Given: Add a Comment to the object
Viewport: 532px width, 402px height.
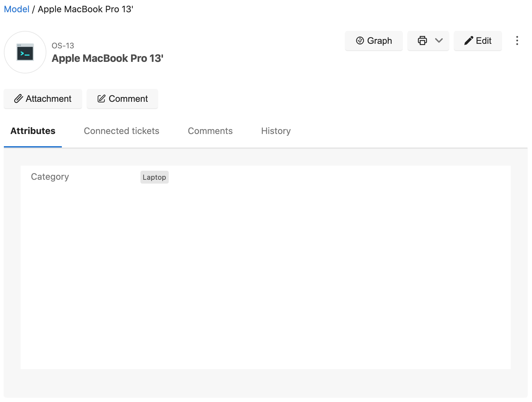Looking at the screenshot, I should point(122,99).
